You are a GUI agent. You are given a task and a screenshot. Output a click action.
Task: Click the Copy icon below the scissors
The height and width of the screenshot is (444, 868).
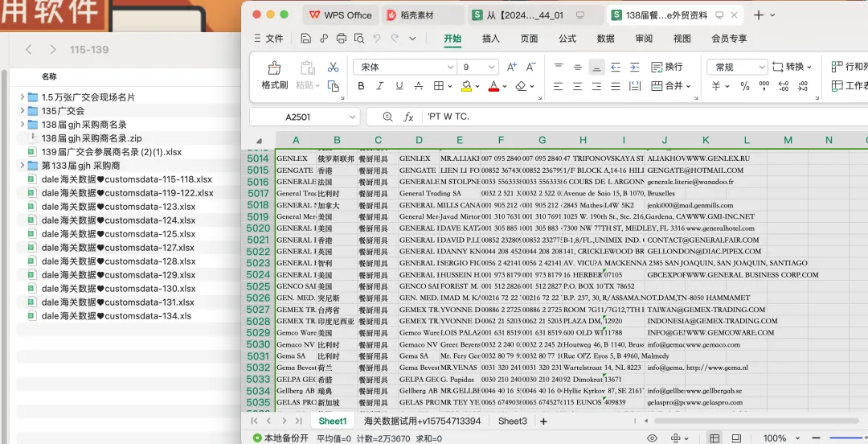click(x=334, y=86)
